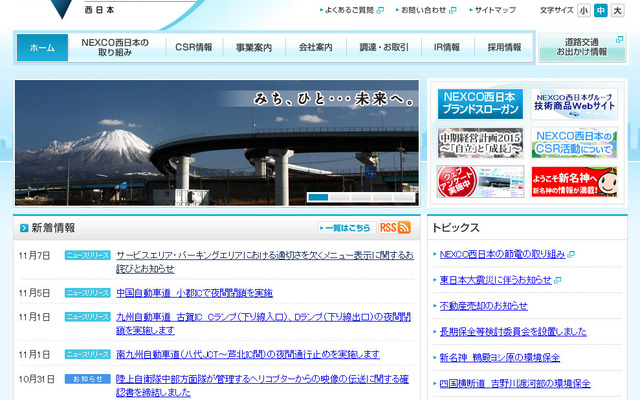Set text size to large (大)
640x400 pixels.
click(x=618, y=11)
